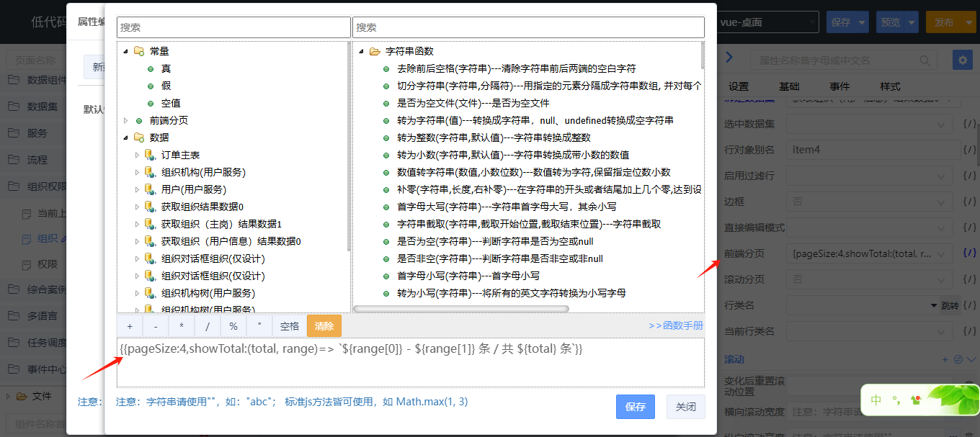Click the folder icon beside 常量
The height and width of the screenshot is (437, 980).
pos(139,51)
